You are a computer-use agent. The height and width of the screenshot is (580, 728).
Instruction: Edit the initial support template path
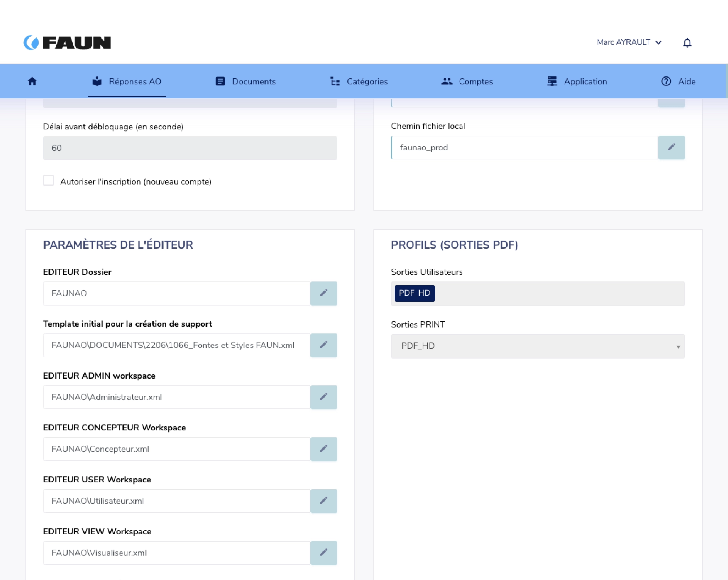click(x=323, y=345)
